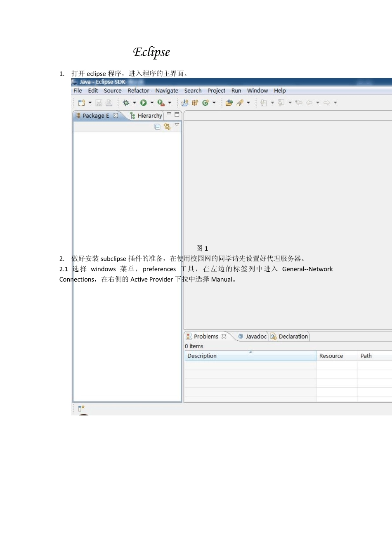Open the Window menu
Viewport: 392px width, 555px height.
pos(257,90)
